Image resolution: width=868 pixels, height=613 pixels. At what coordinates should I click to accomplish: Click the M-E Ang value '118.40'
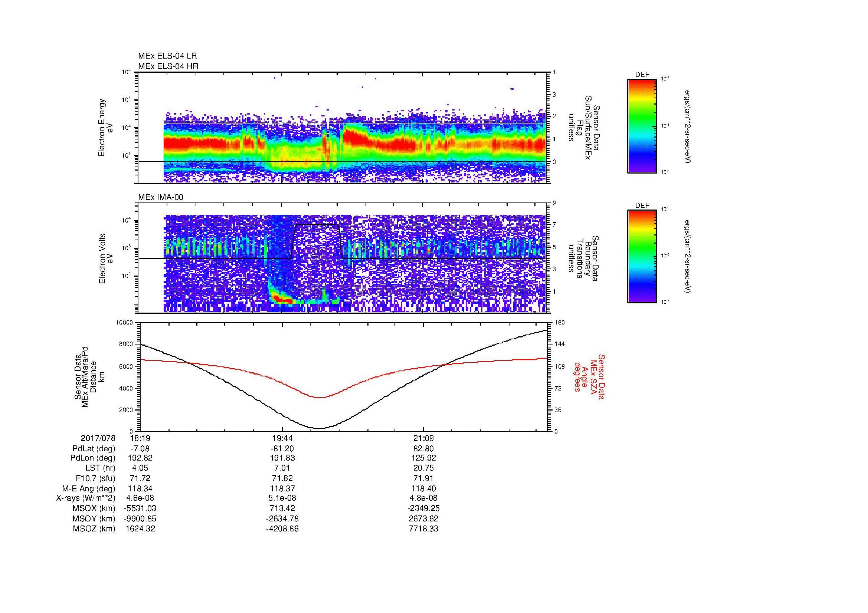point(424,489)
